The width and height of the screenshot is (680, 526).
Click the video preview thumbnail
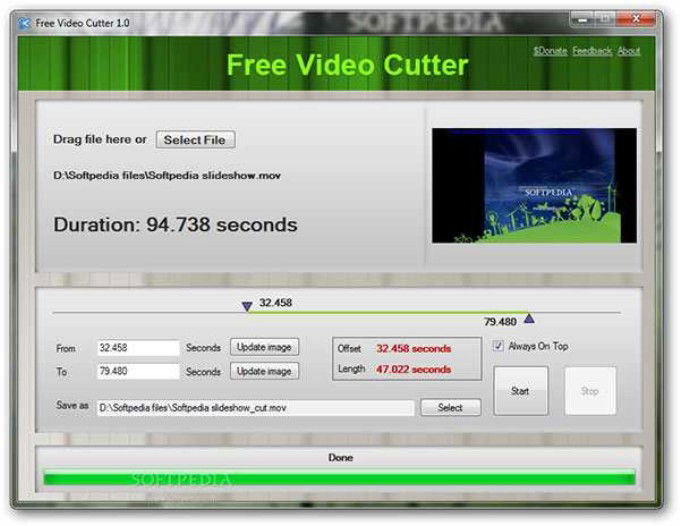pyautogui.click(x=534, y=185)
